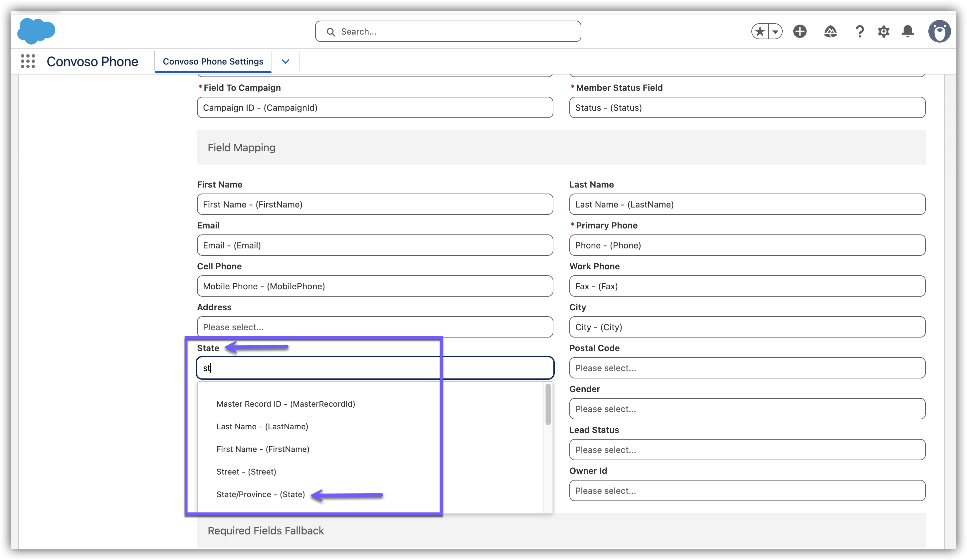
Task: Click the State dropdown list scrollbar
Action: [x=548, y=404]
